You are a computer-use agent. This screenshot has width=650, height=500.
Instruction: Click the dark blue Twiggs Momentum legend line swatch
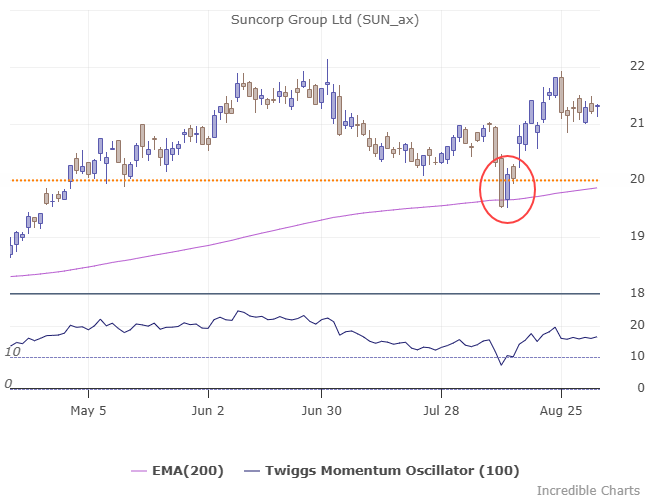click(252, 471)
